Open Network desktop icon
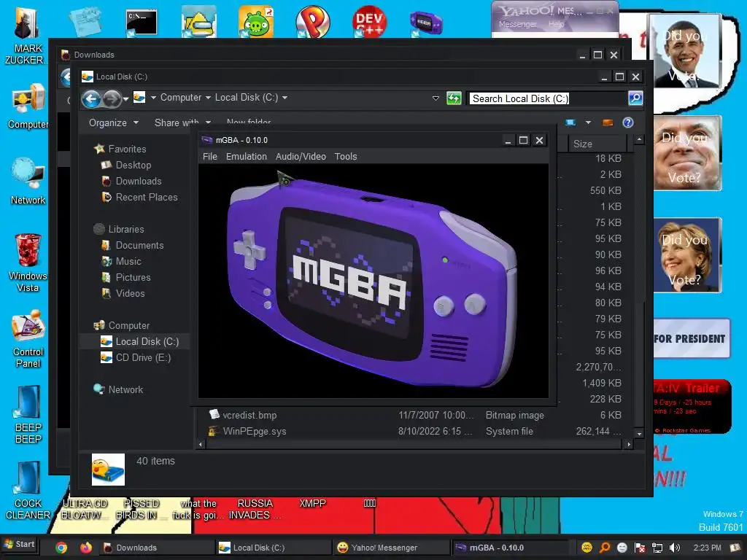 point(28,182)
